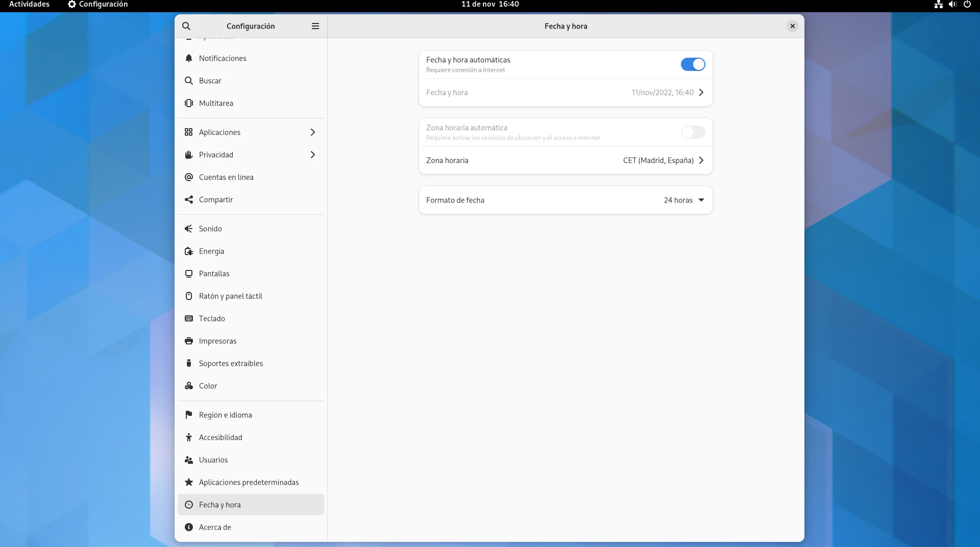Open Zona horaria CET Madrid row
980x547 pixels.
(x=565, y=160)
